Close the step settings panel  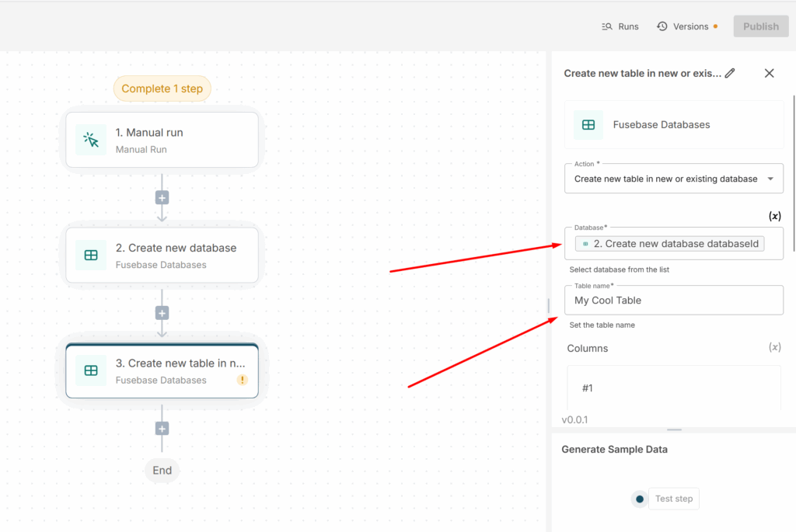[769, 73]
